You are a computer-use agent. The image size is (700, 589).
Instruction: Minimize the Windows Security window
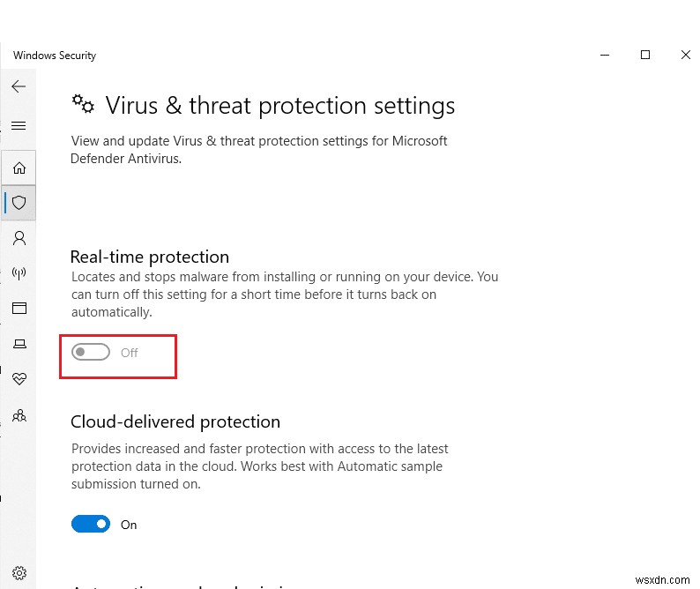(605, 55)
